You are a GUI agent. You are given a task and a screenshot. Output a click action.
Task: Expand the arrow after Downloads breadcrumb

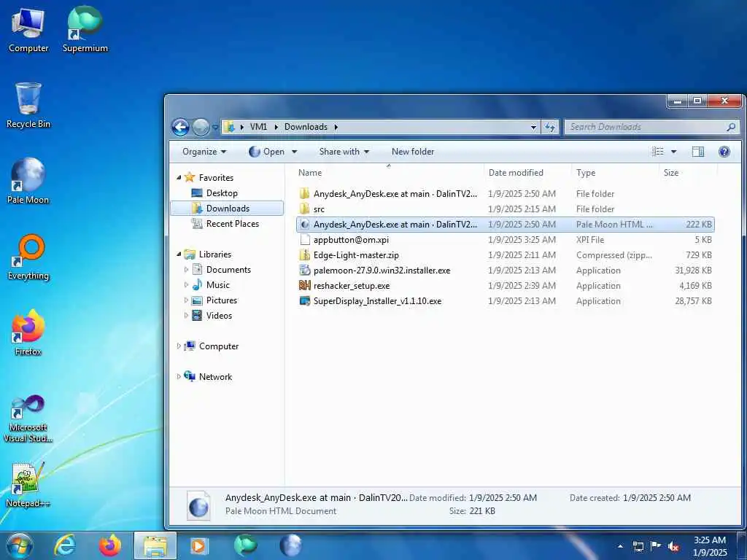click(336, 127)
